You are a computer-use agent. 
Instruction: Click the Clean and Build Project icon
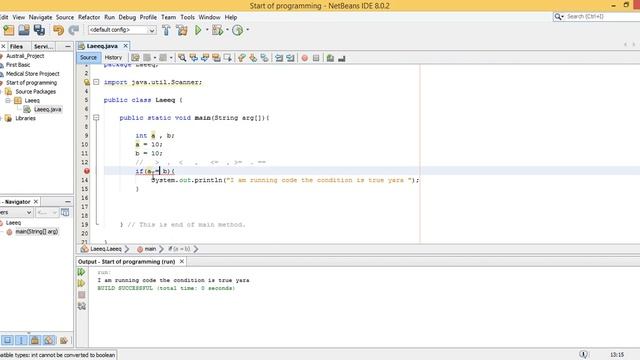click(x=182, y=30)
